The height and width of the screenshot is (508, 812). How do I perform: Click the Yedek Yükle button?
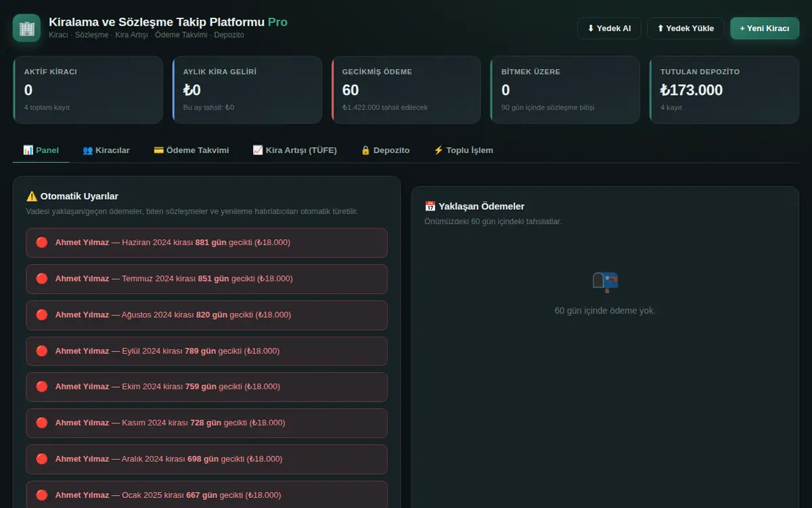tap(685, 28)
